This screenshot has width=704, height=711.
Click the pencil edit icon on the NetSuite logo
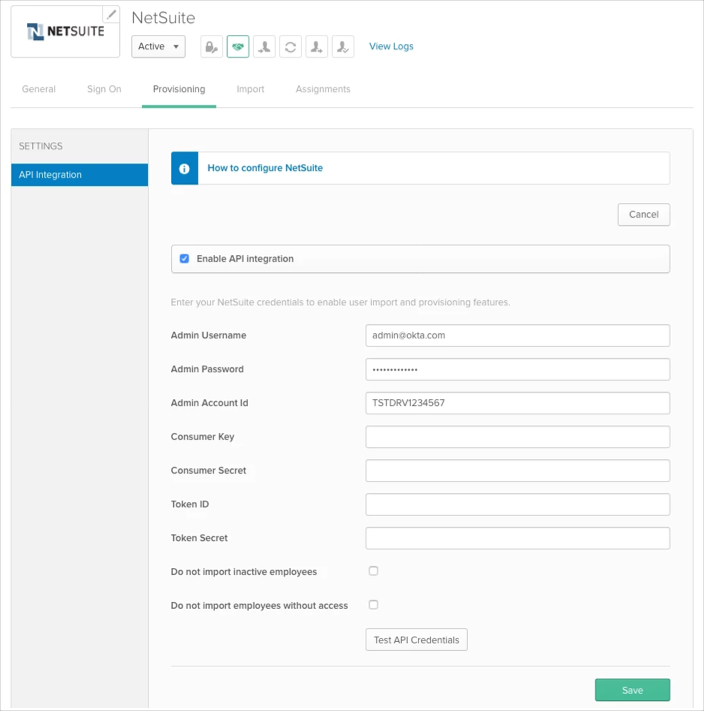(111, 15)
